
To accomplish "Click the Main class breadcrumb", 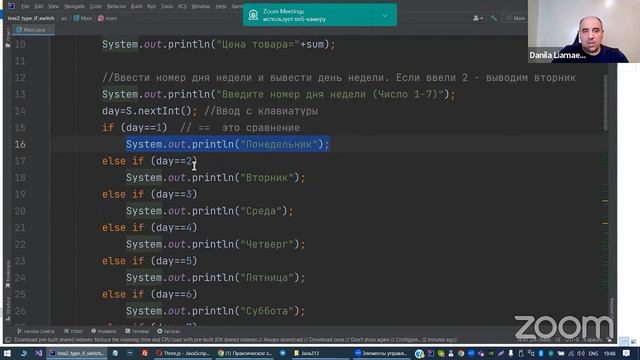I will pos(83,18).
